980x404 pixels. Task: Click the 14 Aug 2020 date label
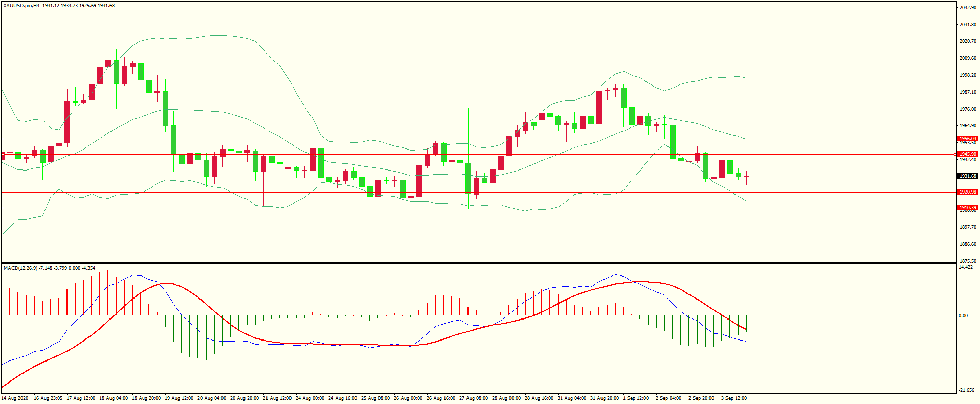pyautogui.click(x=15, y=398)
